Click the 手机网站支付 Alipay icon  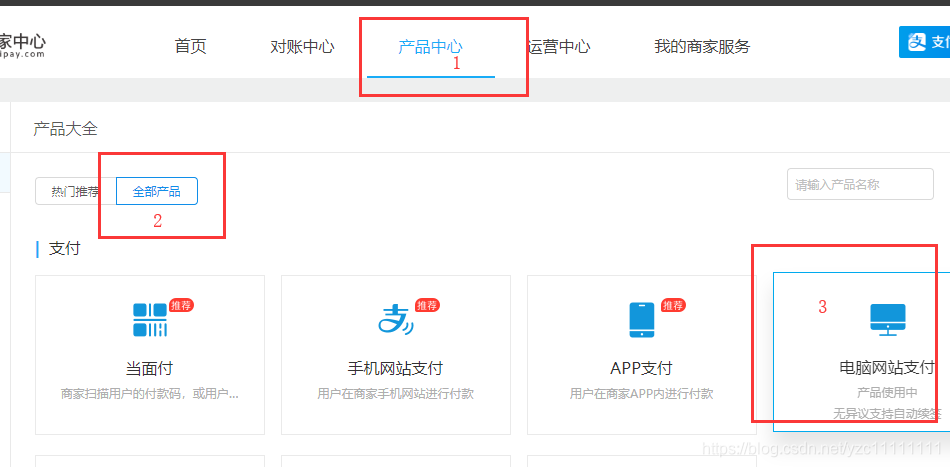pos(396,320)
